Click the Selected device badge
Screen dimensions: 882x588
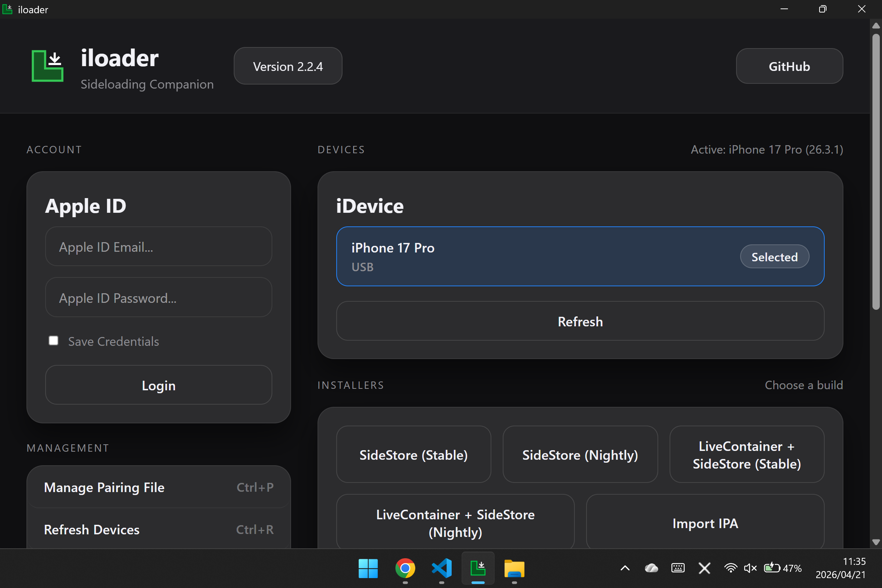click(774, 257)
